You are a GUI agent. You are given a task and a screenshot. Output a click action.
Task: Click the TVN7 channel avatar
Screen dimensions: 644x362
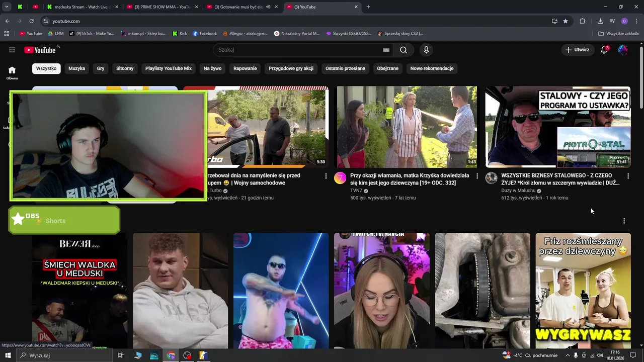(340, 177)
